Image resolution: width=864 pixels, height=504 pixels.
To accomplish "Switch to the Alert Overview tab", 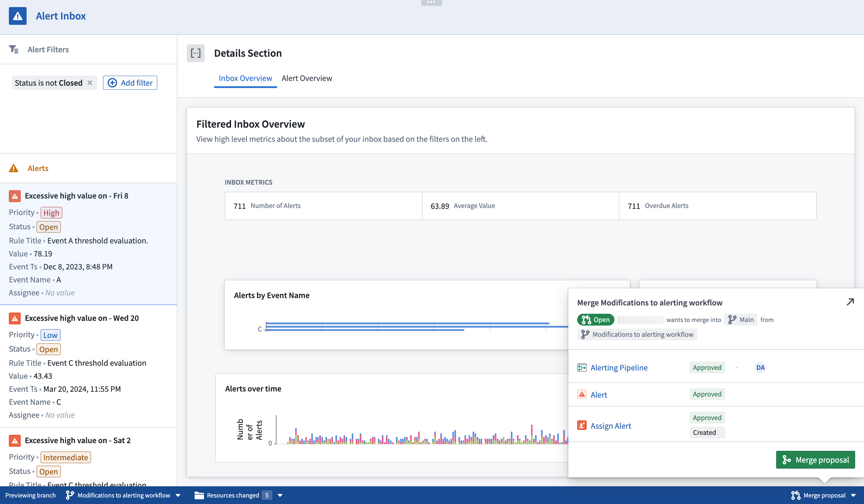I will [307, 78].
